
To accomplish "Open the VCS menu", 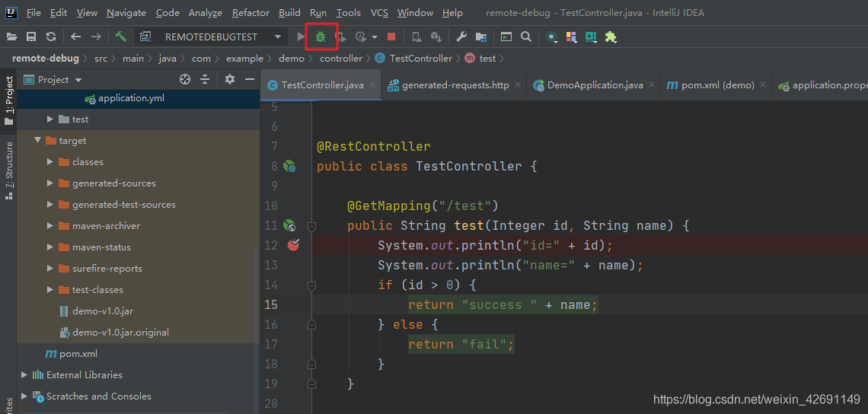I will pyautogui.click(x=379, y=12).
